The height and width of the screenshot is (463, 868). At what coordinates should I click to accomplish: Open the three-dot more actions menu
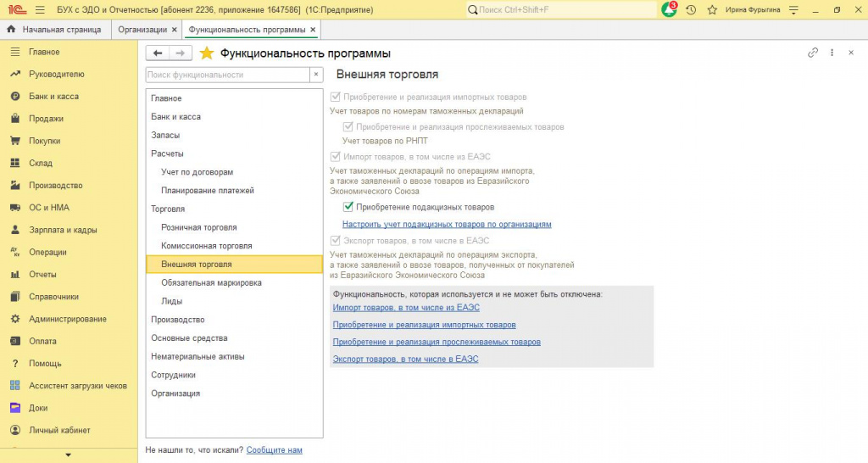pos(832,53)
